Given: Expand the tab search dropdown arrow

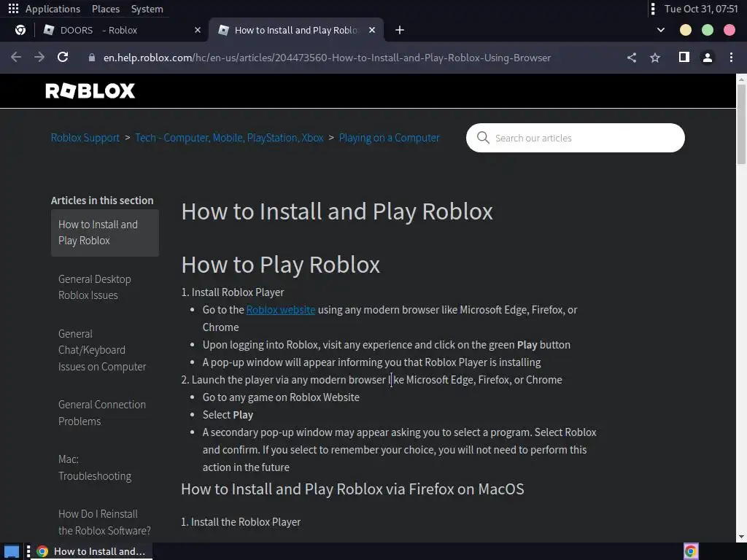Looking at the screenshot, I should tap(661, 30).
